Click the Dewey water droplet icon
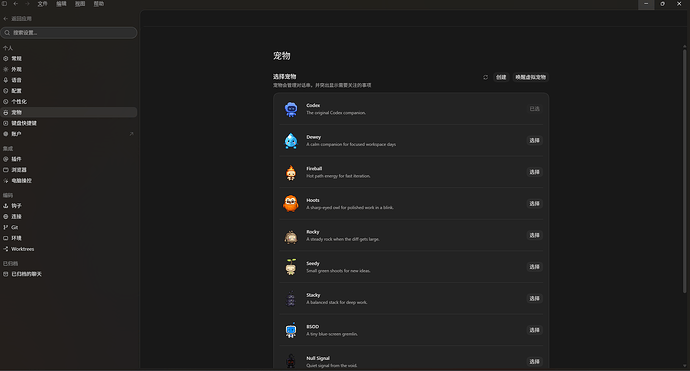 (x=291, y=140)
